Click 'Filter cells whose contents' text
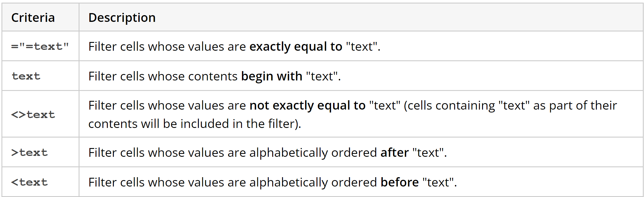The width and height of the screenshot is (644, 197). click(163, 76)
